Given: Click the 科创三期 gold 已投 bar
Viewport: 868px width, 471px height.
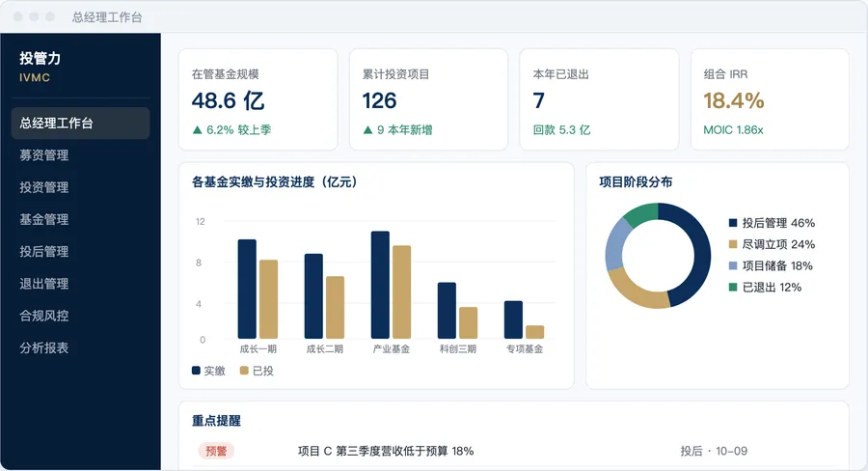Looking at the screenshot, I should tap(469, 323).
